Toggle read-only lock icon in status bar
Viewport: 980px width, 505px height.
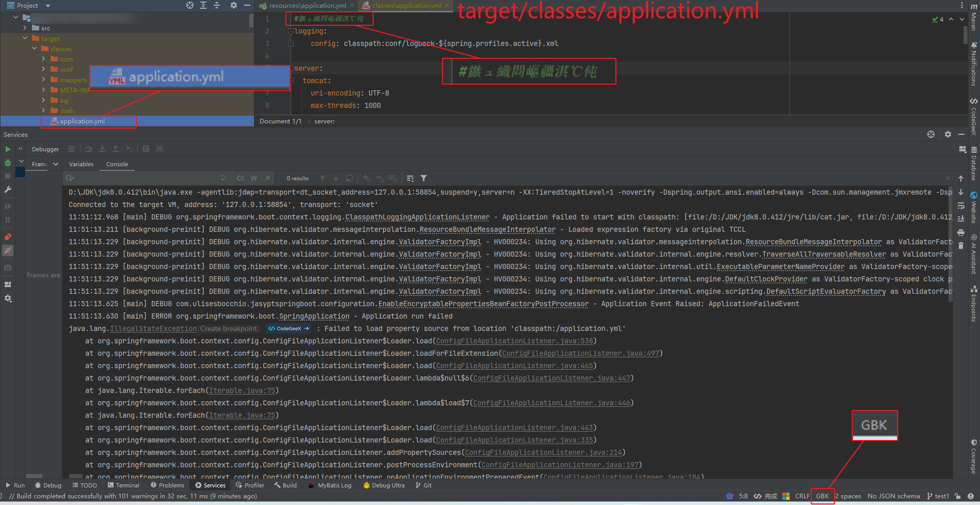(958, 496)
